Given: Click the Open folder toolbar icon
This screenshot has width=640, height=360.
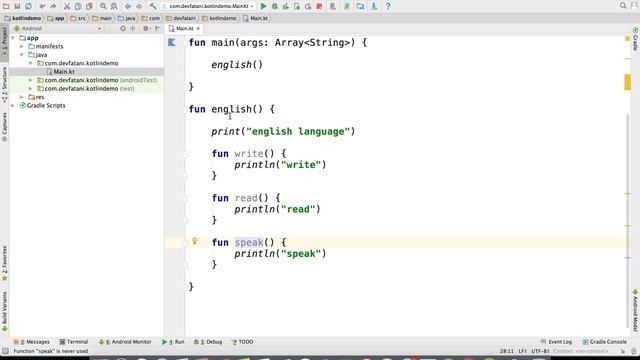Looking at the screenshot, I should [6, 6].
